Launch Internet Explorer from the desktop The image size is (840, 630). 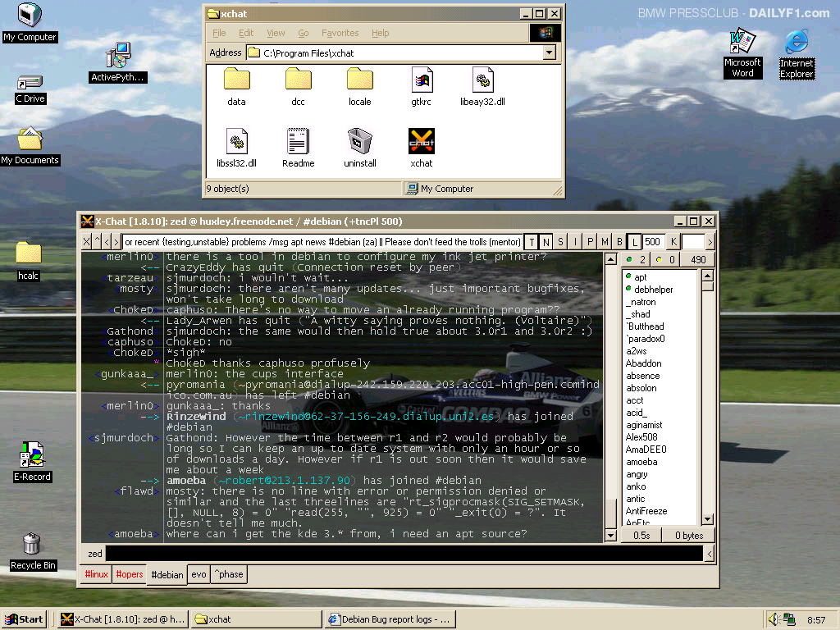tap(797, 43)
